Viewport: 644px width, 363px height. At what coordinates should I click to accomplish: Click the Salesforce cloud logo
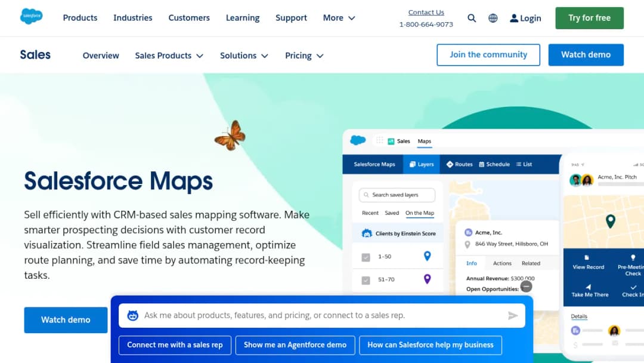[31, 17]
